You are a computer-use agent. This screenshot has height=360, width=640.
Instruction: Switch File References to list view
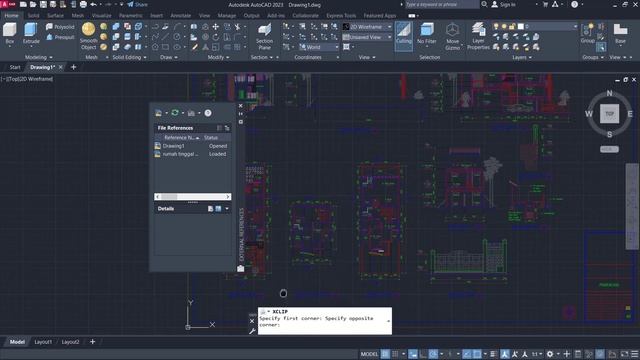click(x=219, y=128)
